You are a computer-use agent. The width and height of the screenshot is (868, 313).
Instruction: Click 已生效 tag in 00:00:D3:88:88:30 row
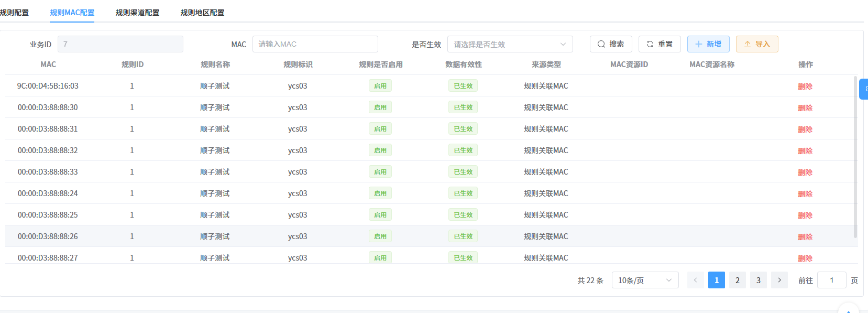click(463, 107)
